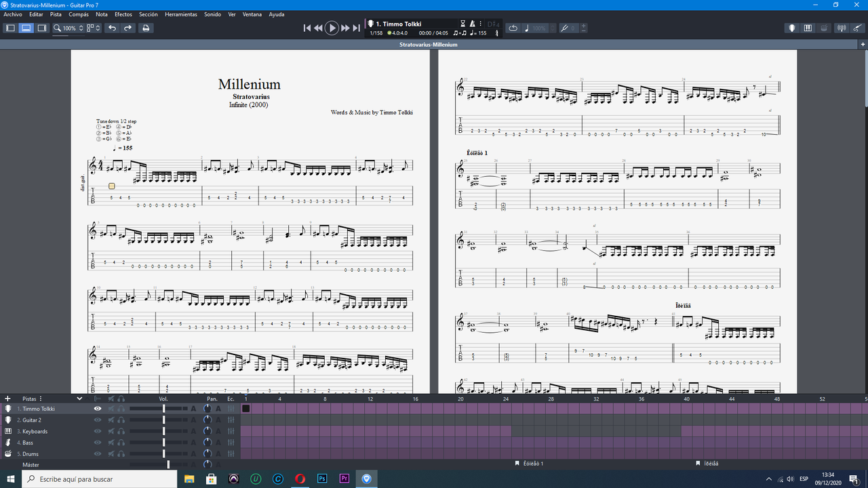Enable loop playback mode
The image size is (868, 488).
(x=513, y=28)
